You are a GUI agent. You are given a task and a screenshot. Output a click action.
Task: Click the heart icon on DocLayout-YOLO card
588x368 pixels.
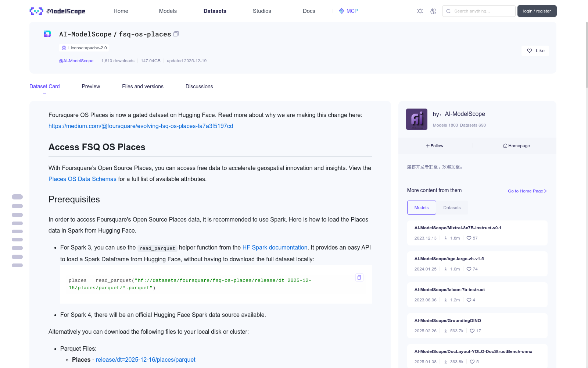[x=472, y=362]
